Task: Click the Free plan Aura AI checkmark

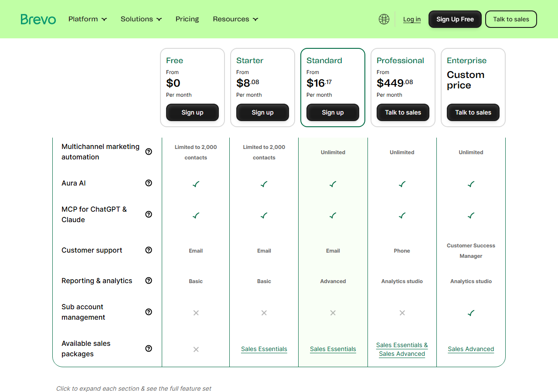Action: [x=196, y=184]
